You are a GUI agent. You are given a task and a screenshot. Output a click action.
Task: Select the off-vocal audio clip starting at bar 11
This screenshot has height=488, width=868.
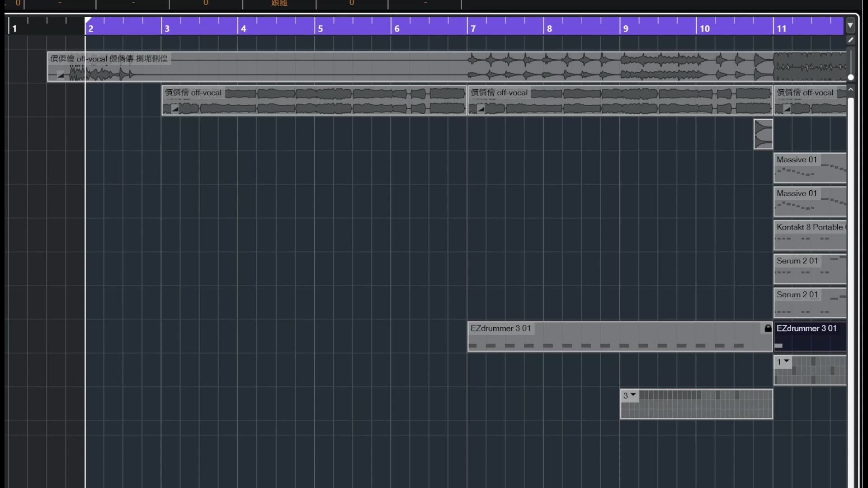point(810,100)
